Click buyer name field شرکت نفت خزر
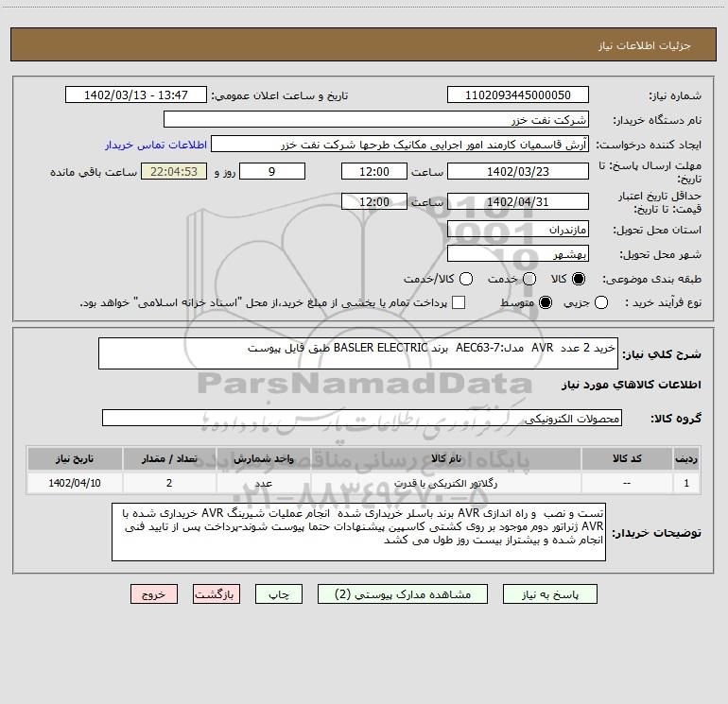The width and height of the screenshot is (728, 704). pyautogui.click(x=376, y=120)
